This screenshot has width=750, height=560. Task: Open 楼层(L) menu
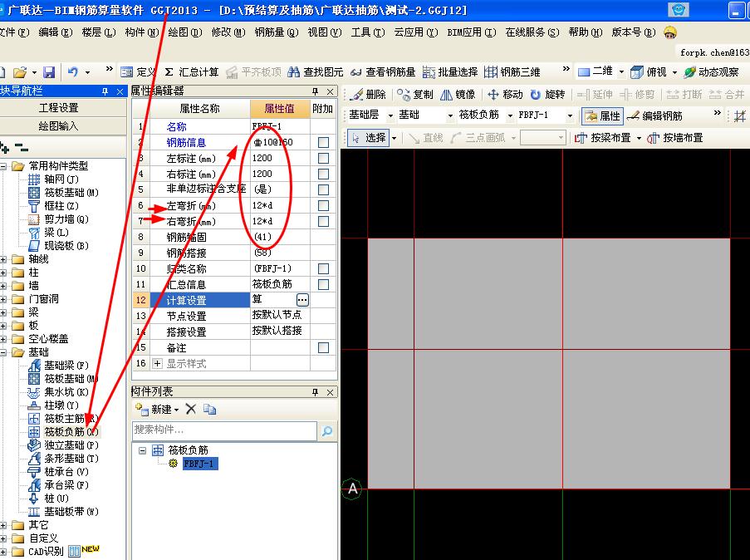click(99, 32)
